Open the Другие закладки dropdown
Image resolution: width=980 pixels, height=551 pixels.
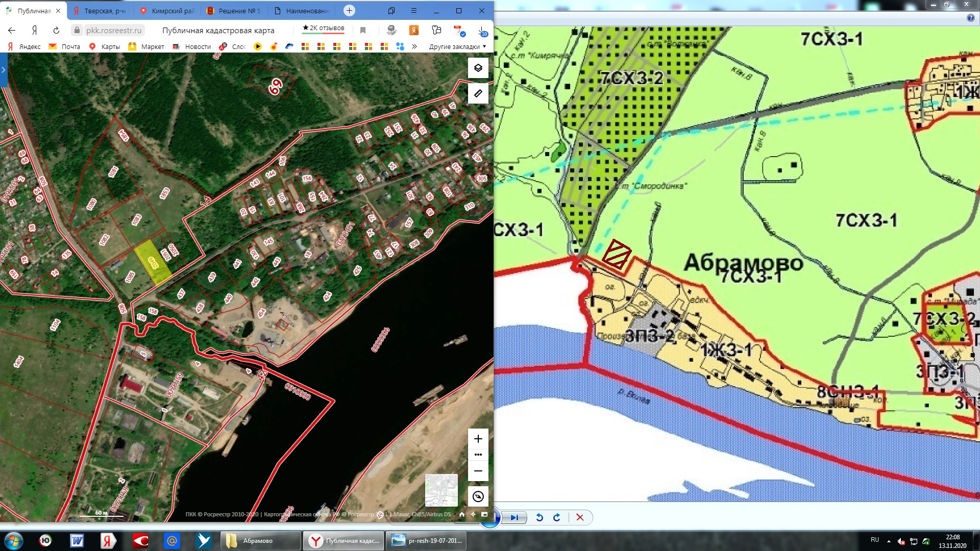click(x=457, y=46)
